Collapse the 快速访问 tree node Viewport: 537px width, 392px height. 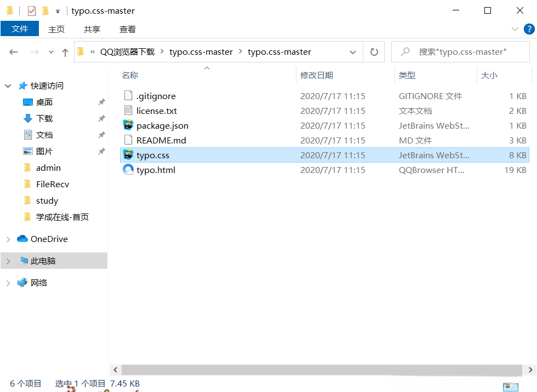pos(8,86)
